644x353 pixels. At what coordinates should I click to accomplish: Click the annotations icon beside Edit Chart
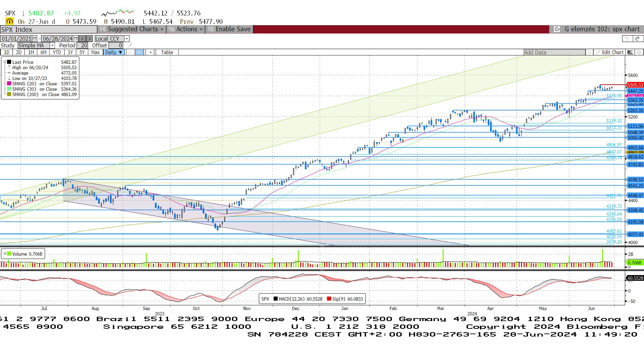click(x=630, y=52)
